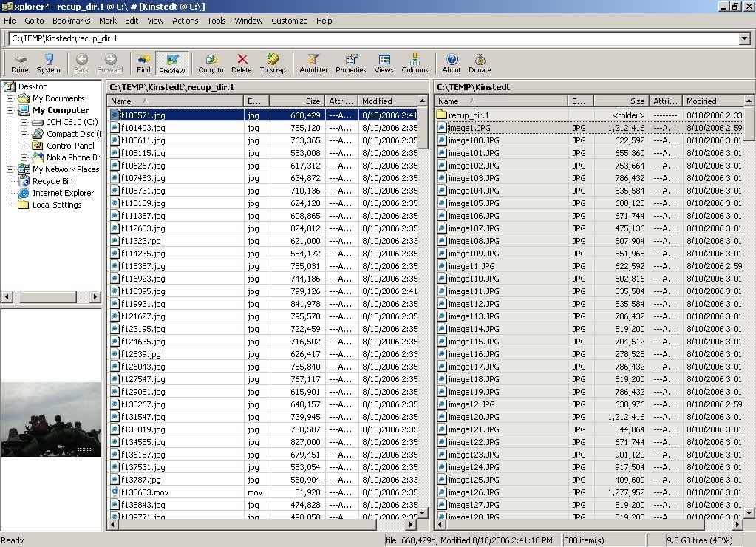Open the address bar path dropdown

tap(744, 38)
